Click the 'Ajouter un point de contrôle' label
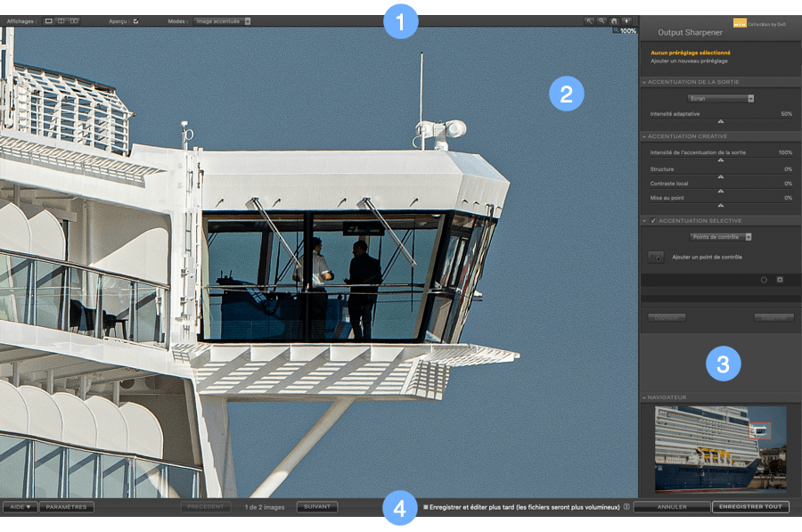Viewport: 802px width, 532px height. [x=707, y=258]
